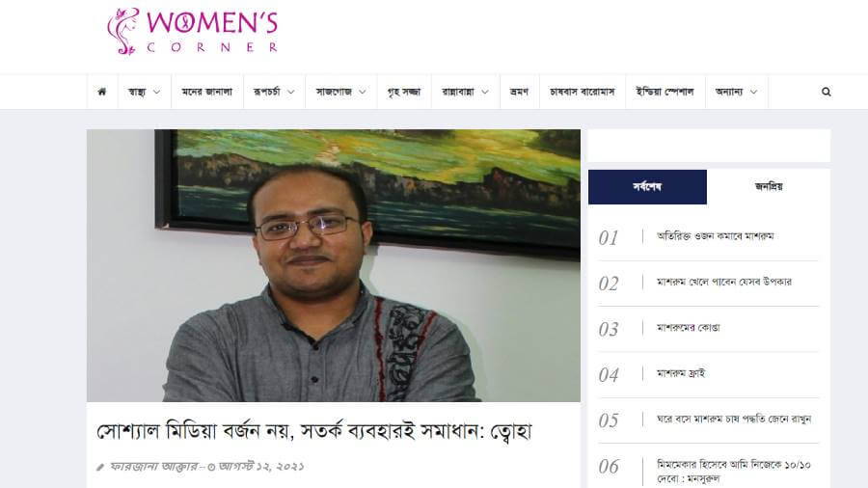Expand the রান্নাবান্না dropdown menu
The width and height of the screenshot is (868, 488).
(465, 92)
